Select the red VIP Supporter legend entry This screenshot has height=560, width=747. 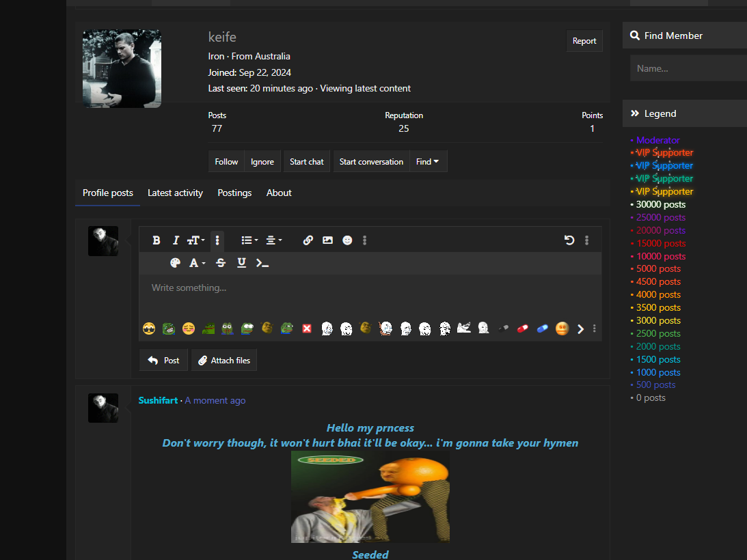(x=664, y=152)
